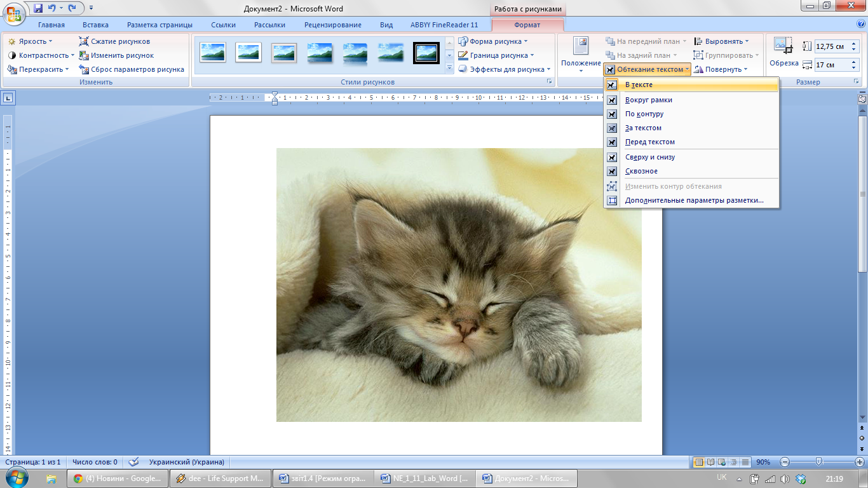
Task: Click the zoom slider handle
Action: pos(819,462)
